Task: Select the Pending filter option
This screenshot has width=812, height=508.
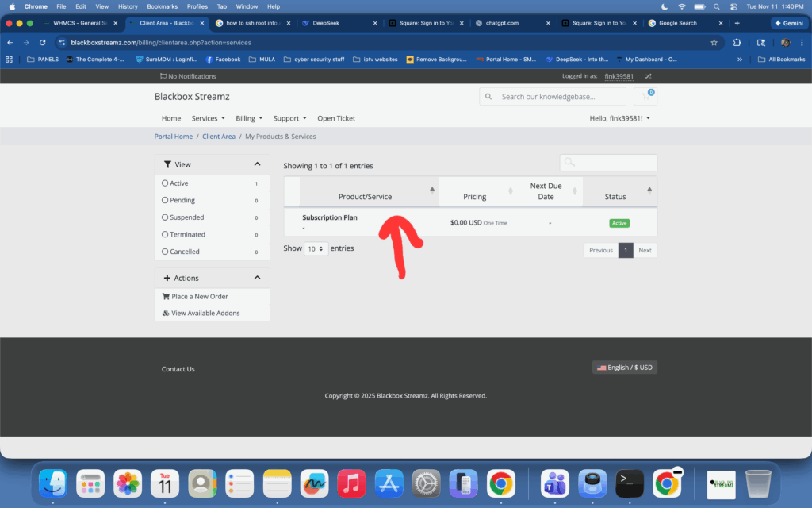Action: [x=165, y=200]
